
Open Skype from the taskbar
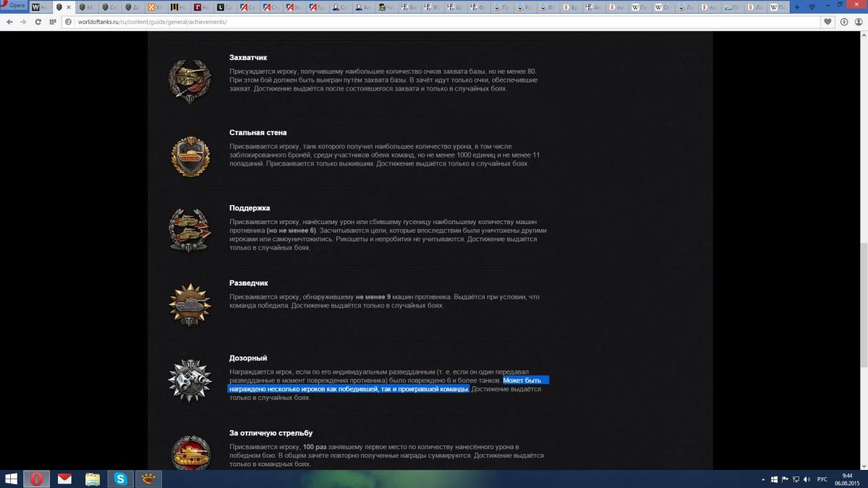pyautogui.click(x=120, y=479)
